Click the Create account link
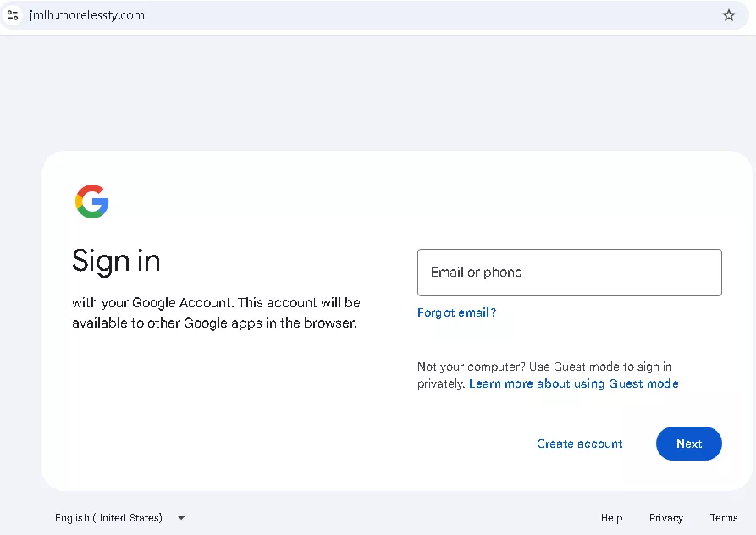Image resolution: width=756 pixels, height=535 pixels. (x=580, y=444)
